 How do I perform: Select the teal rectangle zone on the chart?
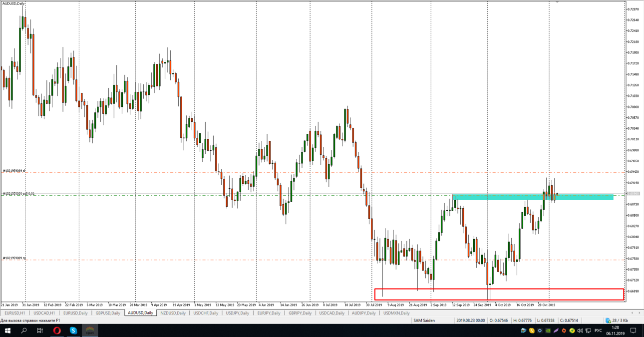pos(533,197)
